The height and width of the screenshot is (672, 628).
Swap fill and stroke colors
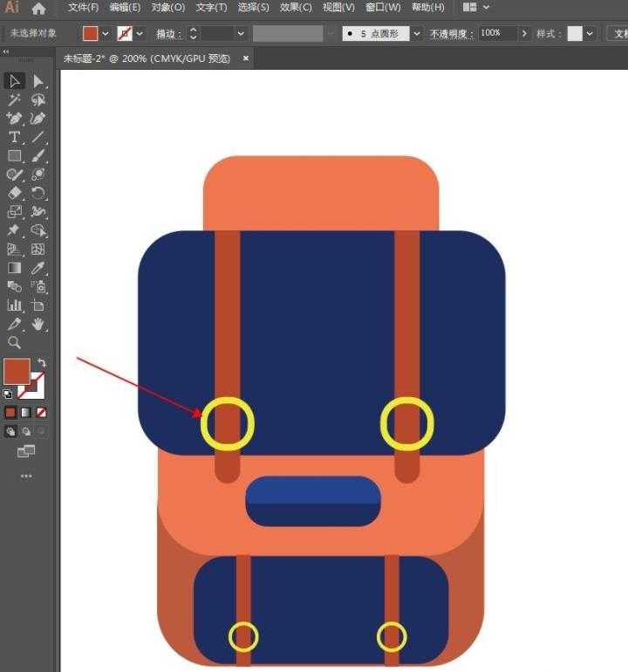click(42, 362)
